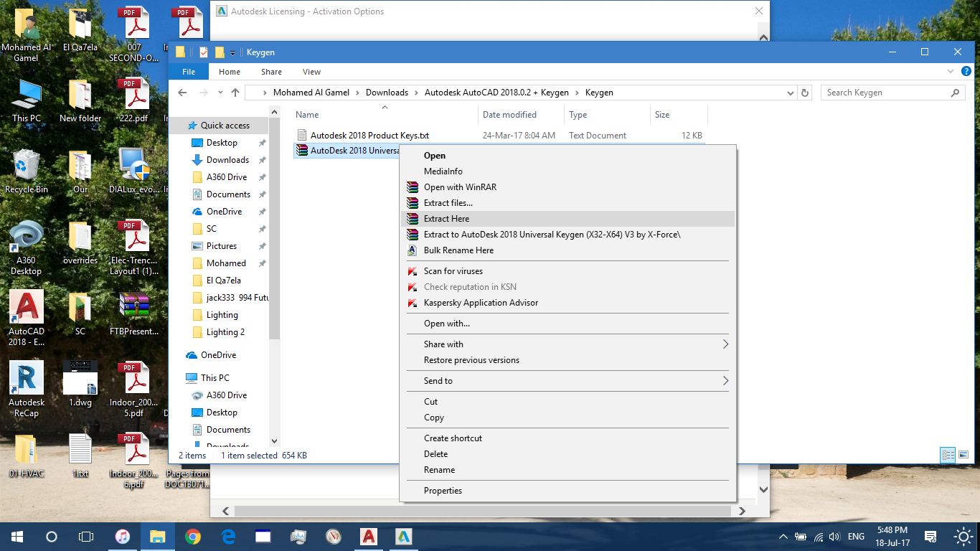Switch to AutoCAD red taskbar icon

[368, 537]
